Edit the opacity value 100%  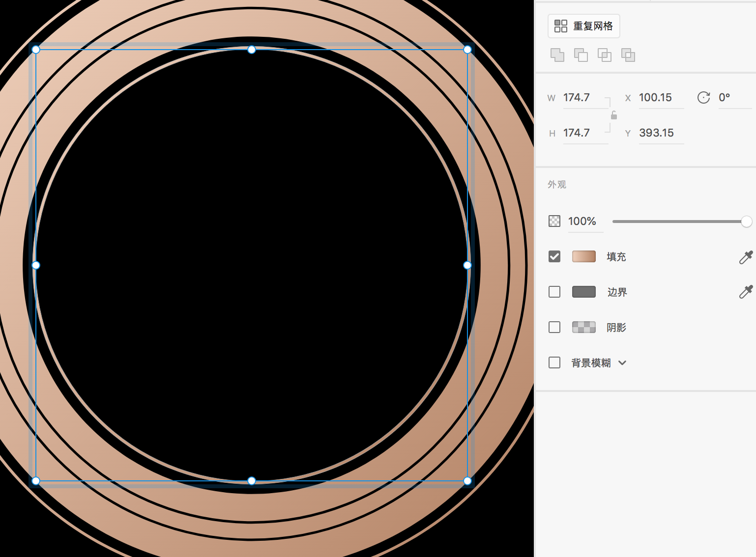click(585, 222)
